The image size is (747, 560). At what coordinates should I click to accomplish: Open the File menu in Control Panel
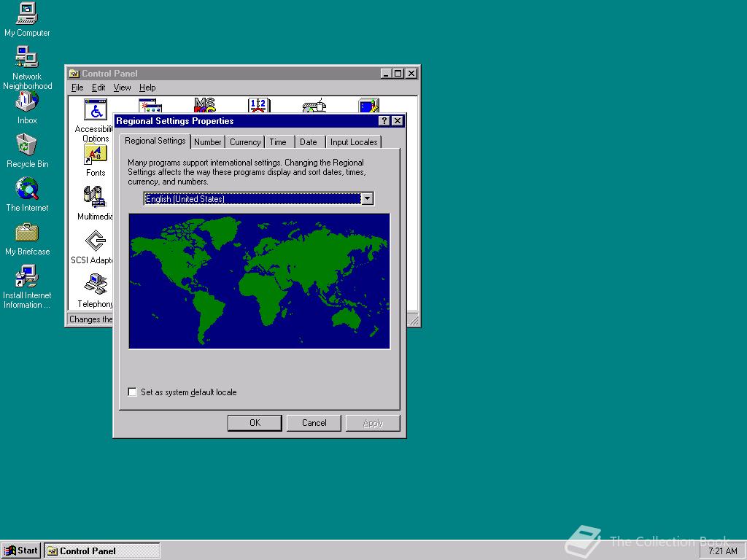tap(77, 87)
